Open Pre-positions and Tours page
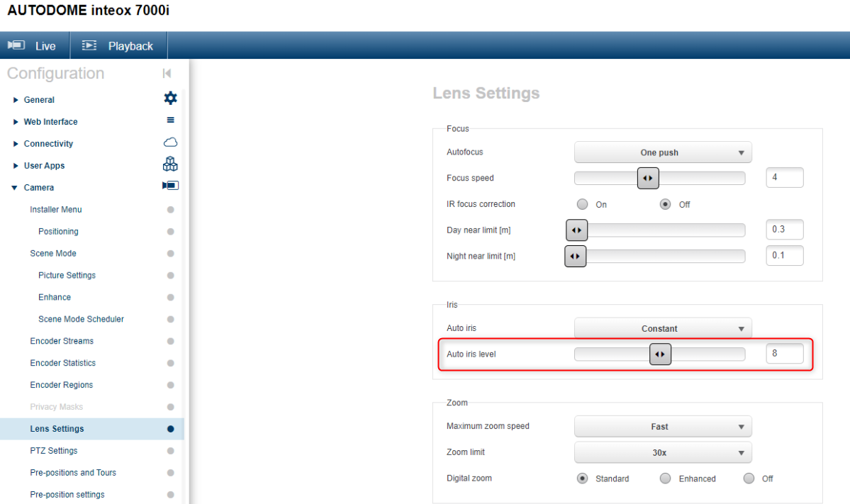This screenshot has height=504, width=850. (73, 473)
